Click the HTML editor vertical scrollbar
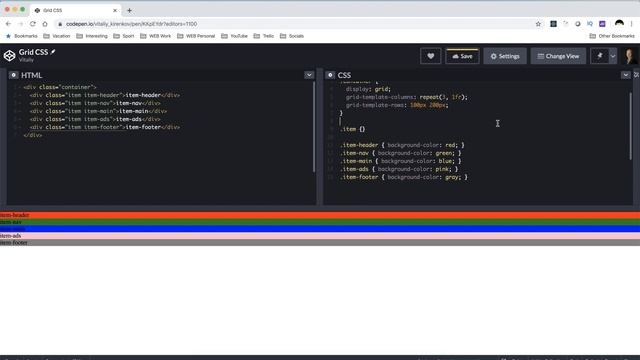This screenshot has width=640, height=360. pyautogui.click(x=314, y=127)
